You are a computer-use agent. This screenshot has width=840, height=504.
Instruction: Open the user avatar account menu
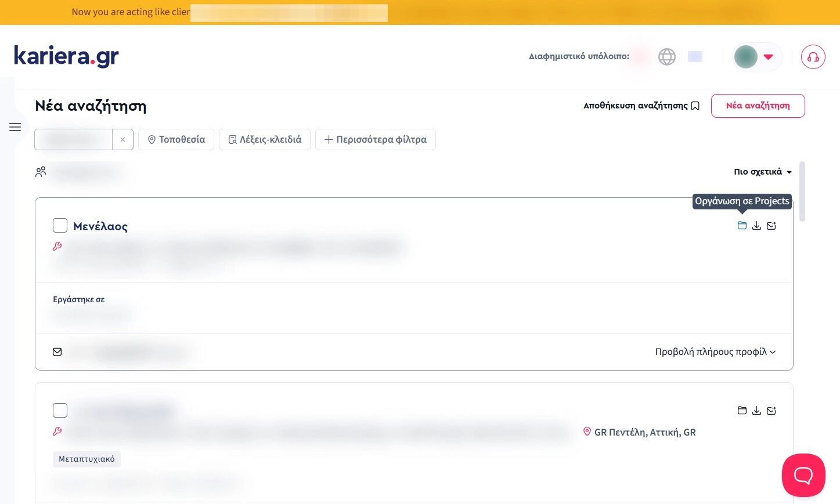[x=757, y=57]
